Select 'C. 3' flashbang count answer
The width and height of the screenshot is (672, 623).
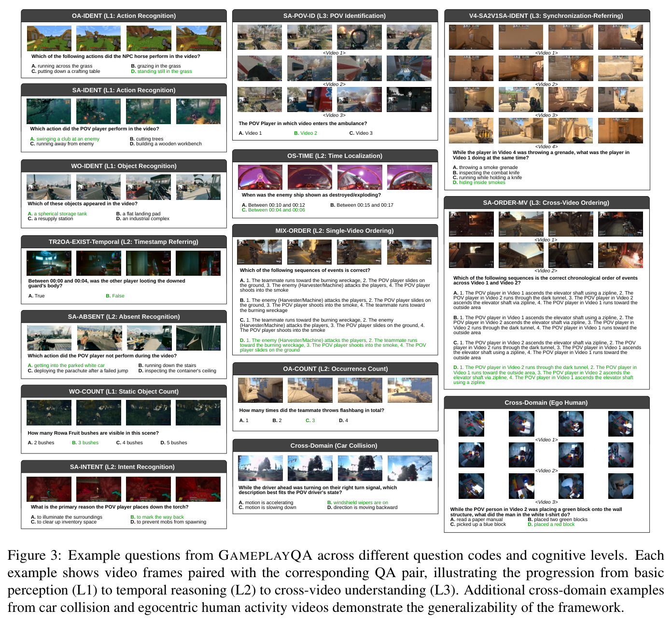[x=310, y=421]
